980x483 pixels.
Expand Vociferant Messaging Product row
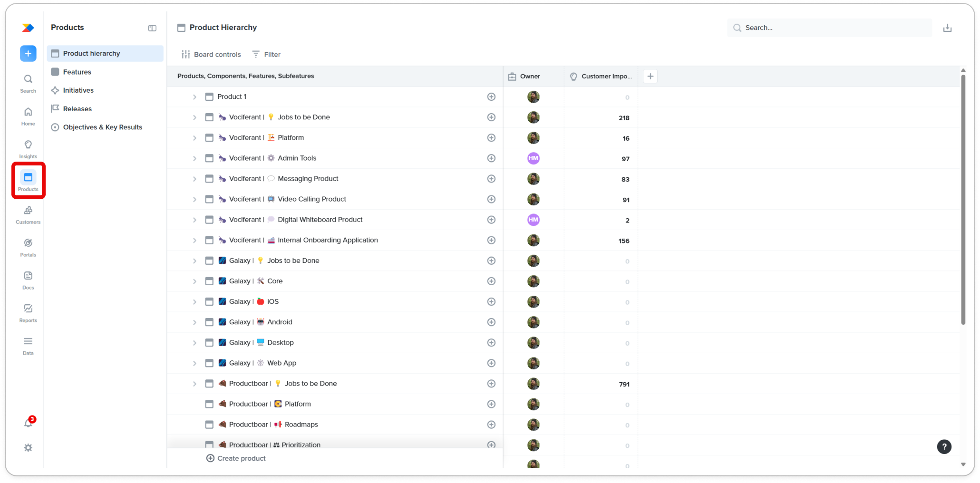[194, 179]
